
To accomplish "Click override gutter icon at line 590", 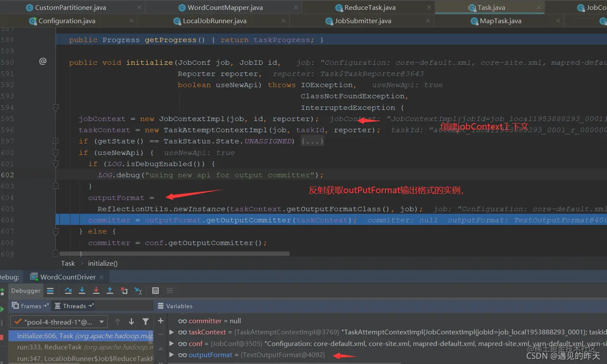I will coord(43,61).
